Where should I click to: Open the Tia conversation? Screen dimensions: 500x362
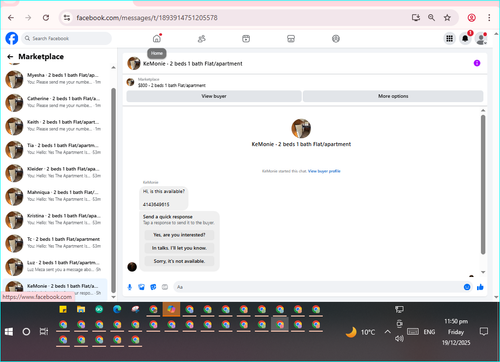tap(56, 149)
